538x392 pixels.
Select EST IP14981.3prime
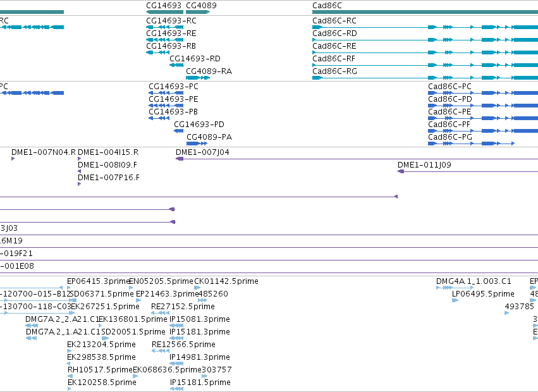point(200,358)
